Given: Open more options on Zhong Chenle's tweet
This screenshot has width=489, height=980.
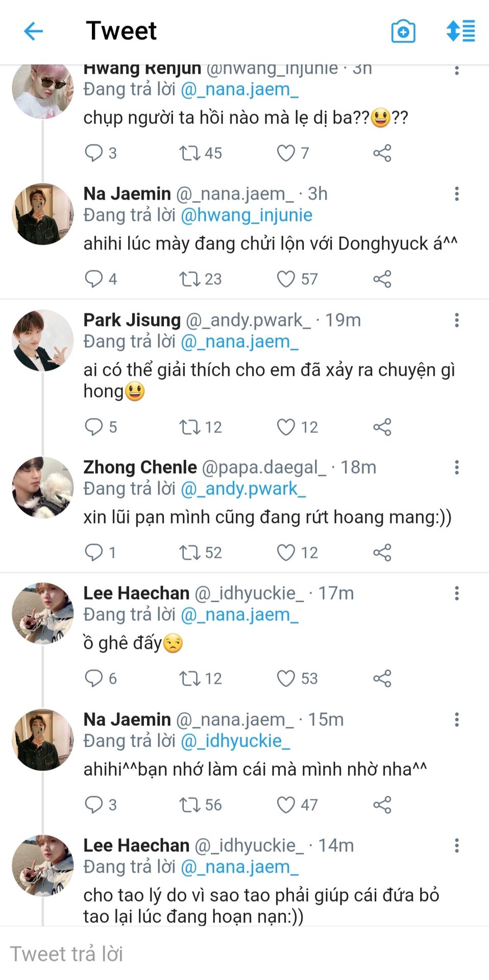Looking at the screenshot, I should (457, 467).
